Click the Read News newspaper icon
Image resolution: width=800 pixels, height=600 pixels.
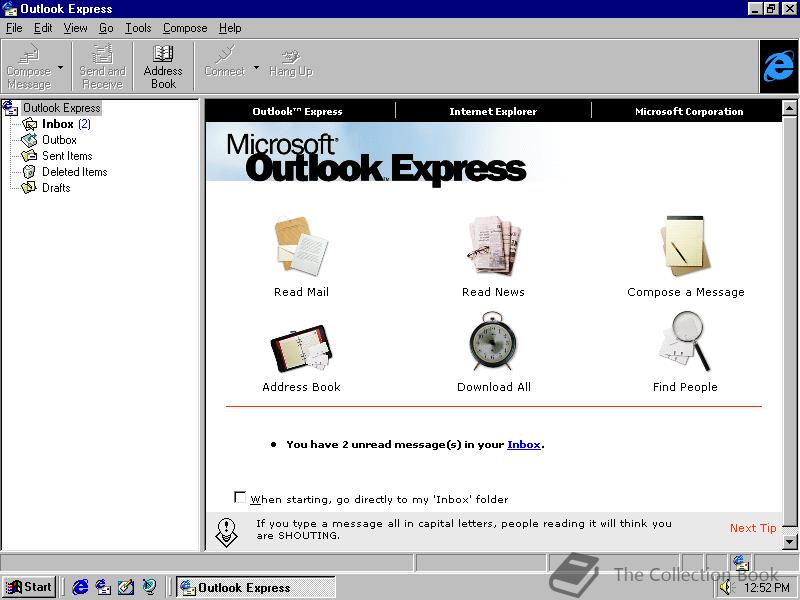pos(493,246)
